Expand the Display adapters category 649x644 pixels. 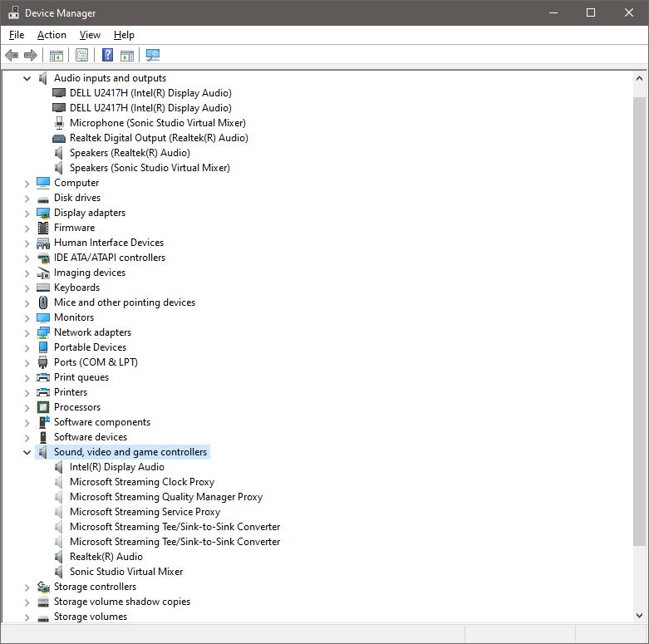[x=27, y=214]
